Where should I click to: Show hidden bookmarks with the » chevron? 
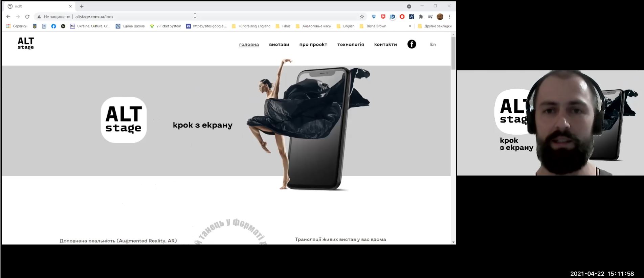[410, 26]
